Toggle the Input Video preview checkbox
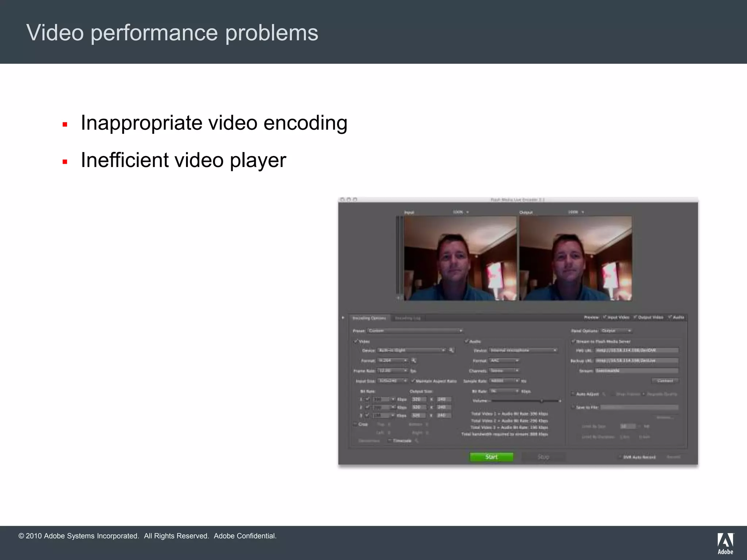 pyautogui.click(x=604, y=317)
